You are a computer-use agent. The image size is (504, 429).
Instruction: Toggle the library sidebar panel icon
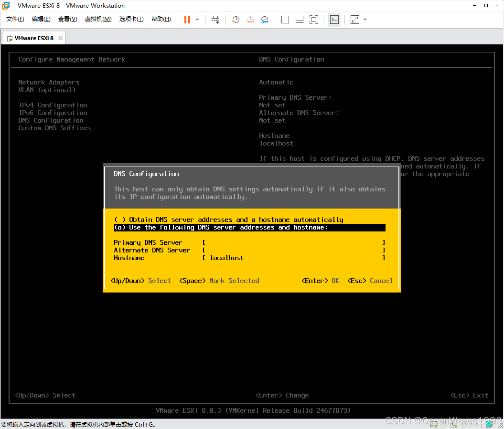point(285,20)
